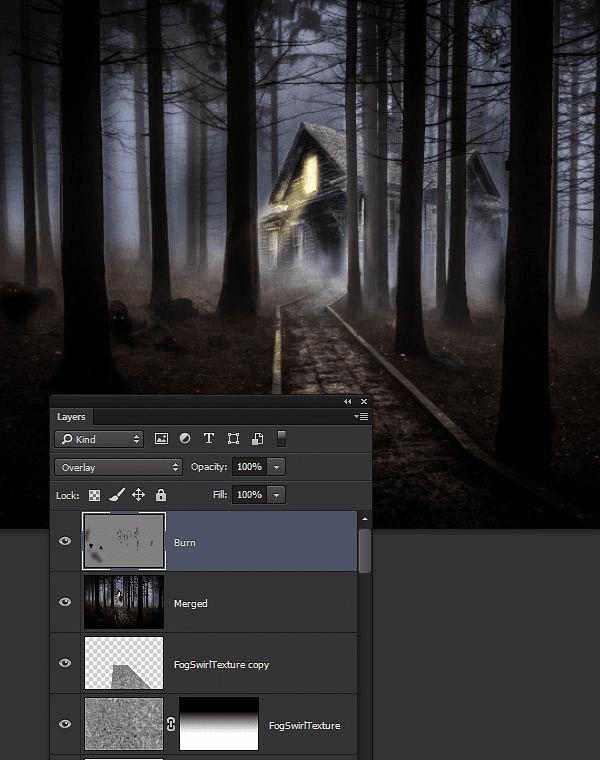The width and height of the screenshot is (600, 760).
Task: Hide the FogSwirlTexture copy layer
Action: [65, 663]
